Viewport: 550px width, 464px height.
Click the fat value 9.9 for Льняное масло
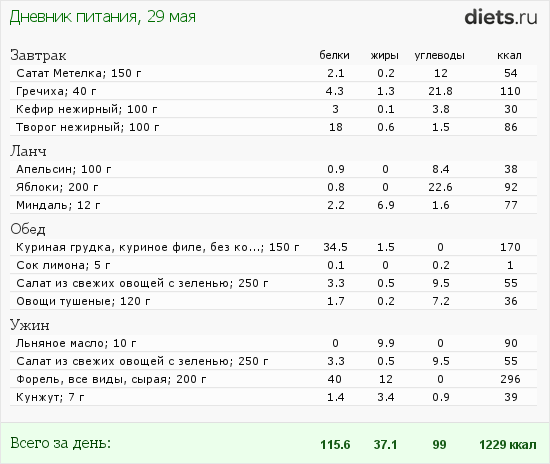tap(386, 343)
